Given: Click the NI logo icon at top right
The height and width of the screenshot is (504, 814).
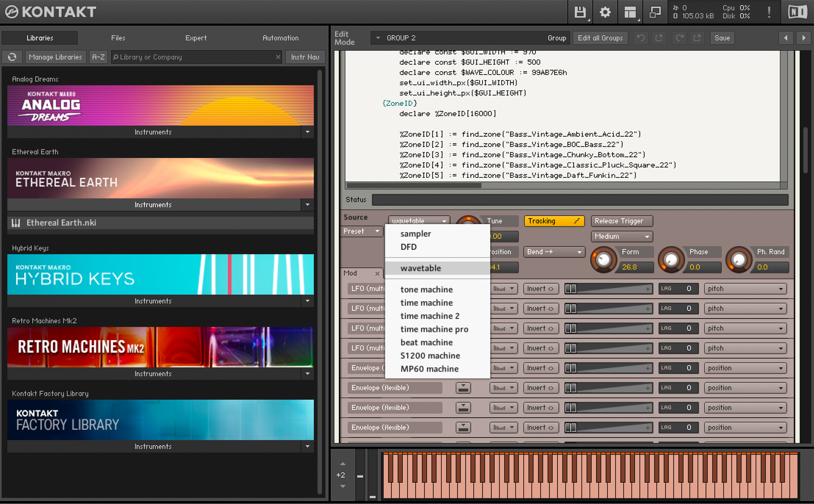Looking at the screenshot, I should (797, 12).
